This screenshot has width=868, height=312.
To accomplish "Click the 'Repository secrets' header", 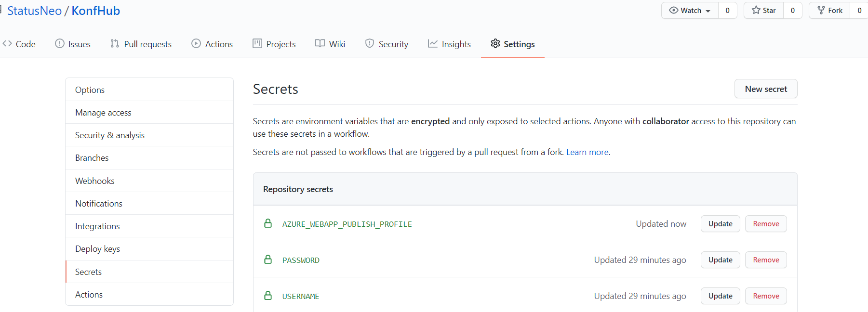I will point(298,189).
